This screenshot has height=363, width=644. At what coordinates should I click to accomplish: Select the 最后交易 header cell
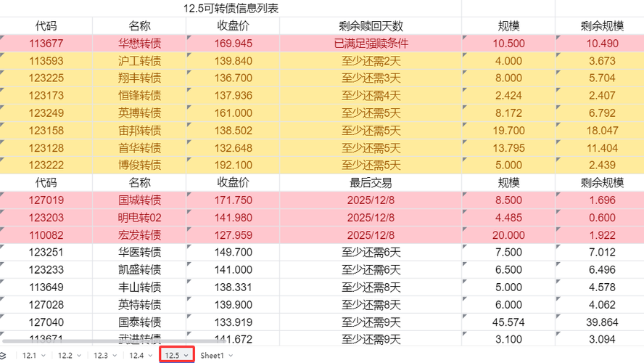tap(371, 182)
